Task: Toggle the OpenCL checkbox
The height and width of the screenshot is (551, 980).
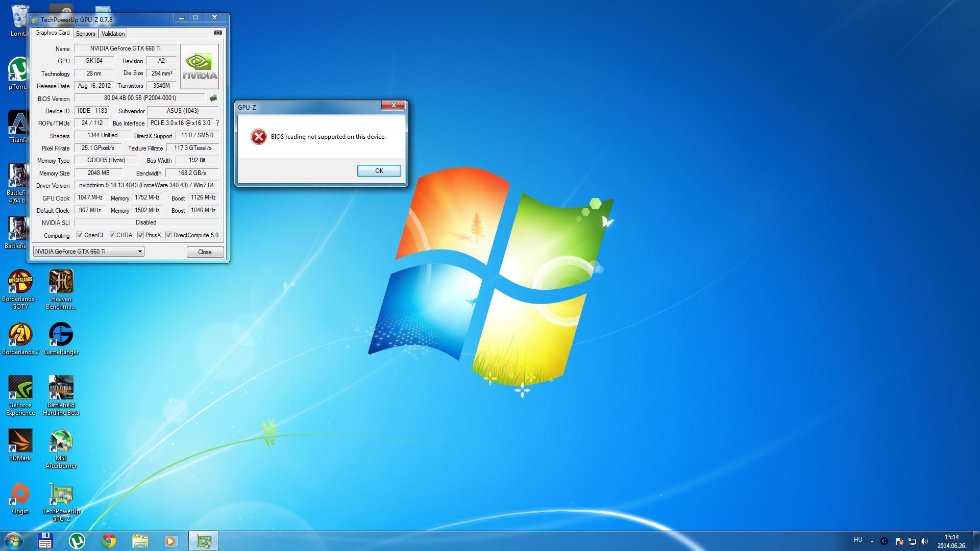Action: tap(80, 235)
